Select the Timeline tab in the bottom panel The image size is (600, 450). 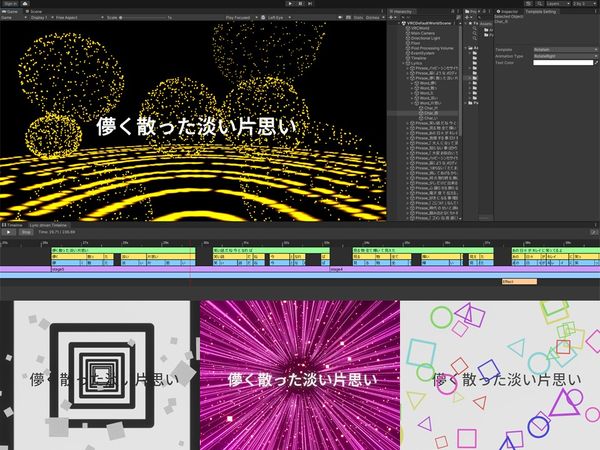coord(13,225)
